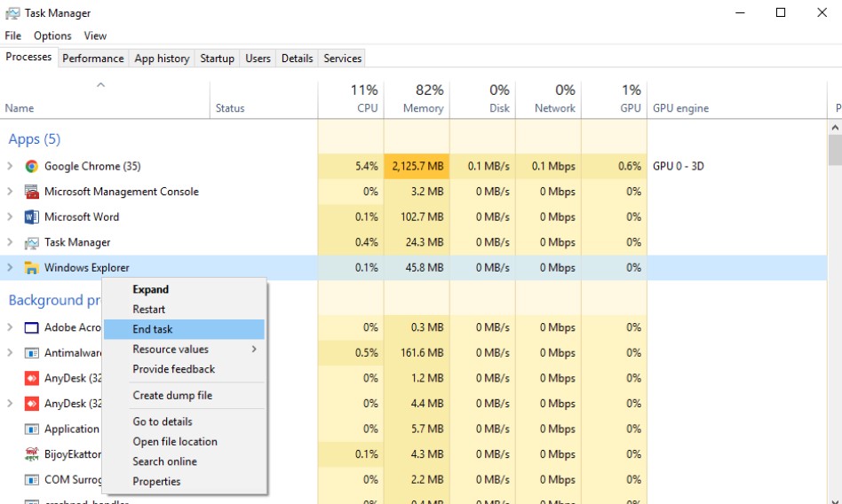Choose Go to details

184,421
